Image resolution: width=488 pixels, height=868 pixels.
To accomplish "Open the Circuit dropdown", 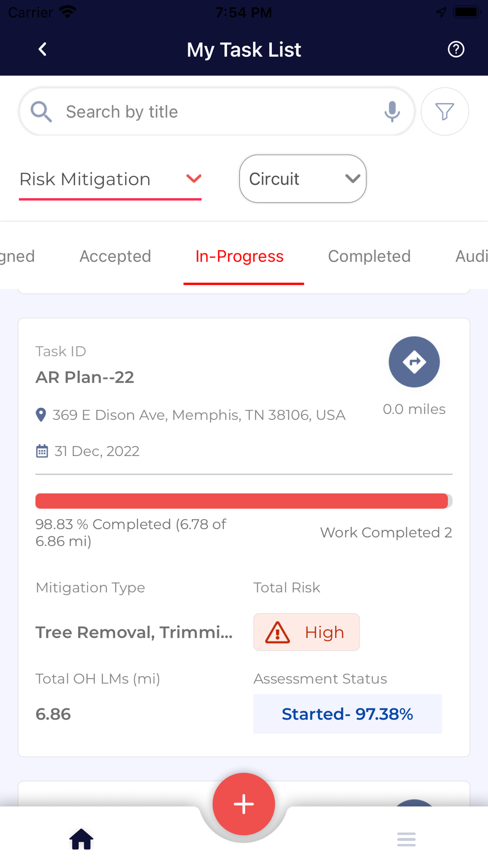I will coord(303,179).
